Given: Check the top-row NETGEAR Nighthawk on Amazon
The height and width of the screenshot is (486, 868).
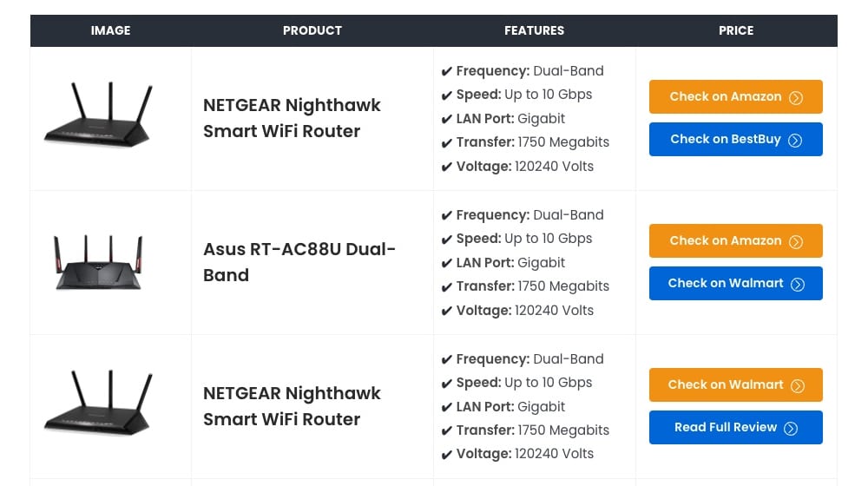Looking at the screenshot, I should tap(726, 97).
